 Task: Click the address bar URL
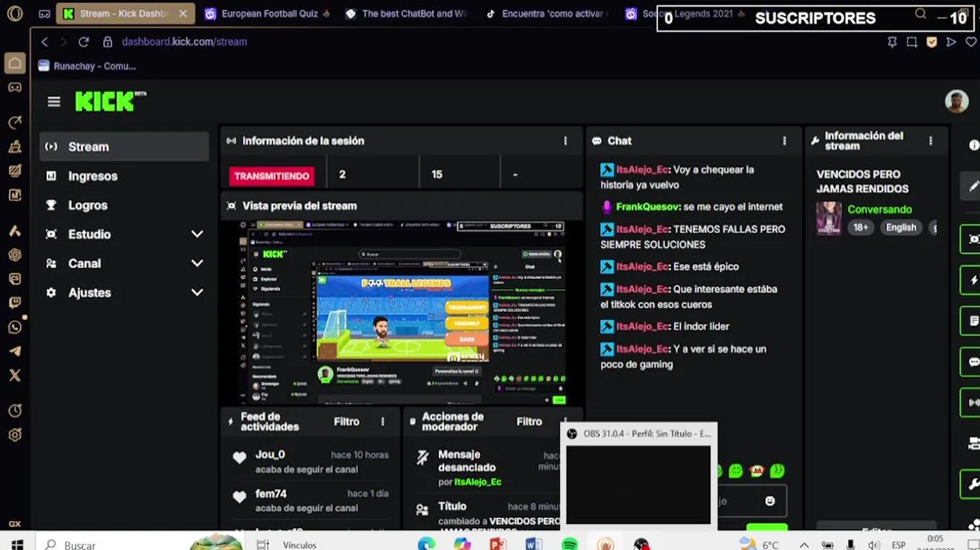pos(184,42)
